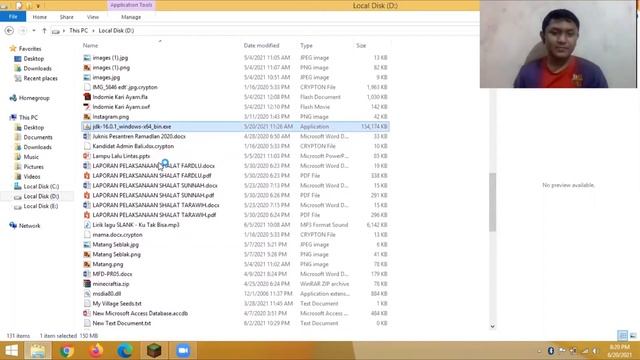Select the Indomie Kari Ayam.swf icon
The image size is (640, 360).
(87, 107)
